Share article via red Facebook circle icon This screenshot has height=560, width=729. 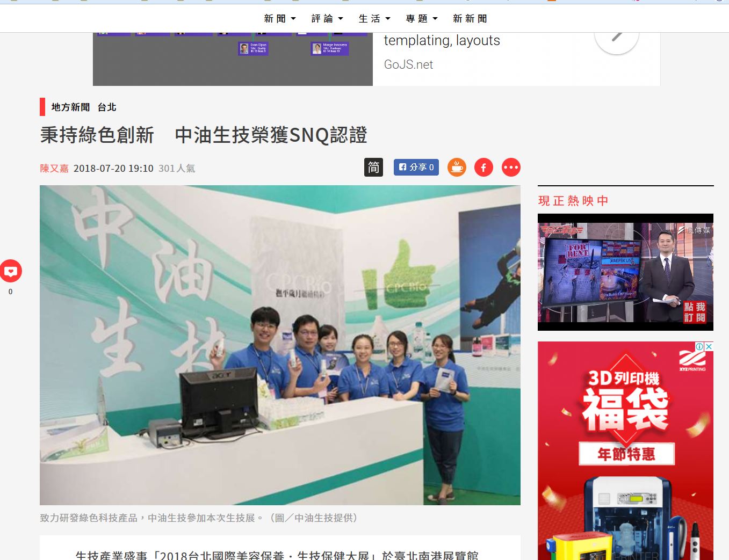pos(483,168)
